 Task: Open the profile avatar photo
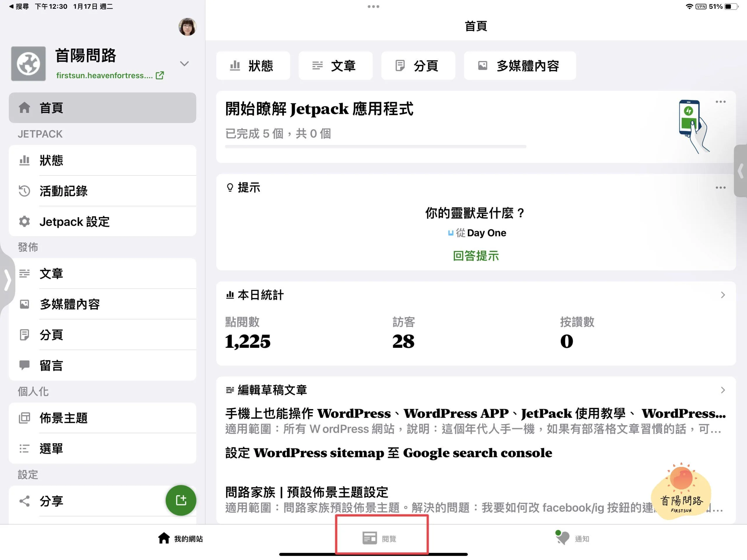[187, 27]
